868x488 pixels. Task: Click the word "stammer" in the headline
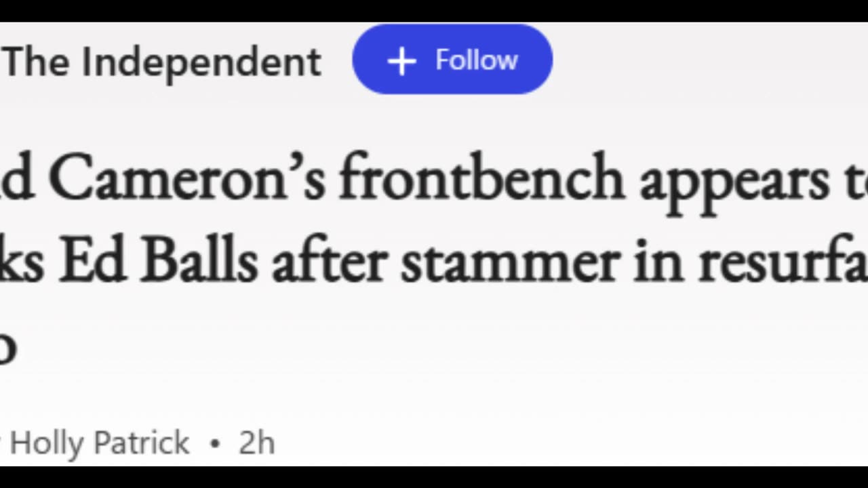point(509,263)
